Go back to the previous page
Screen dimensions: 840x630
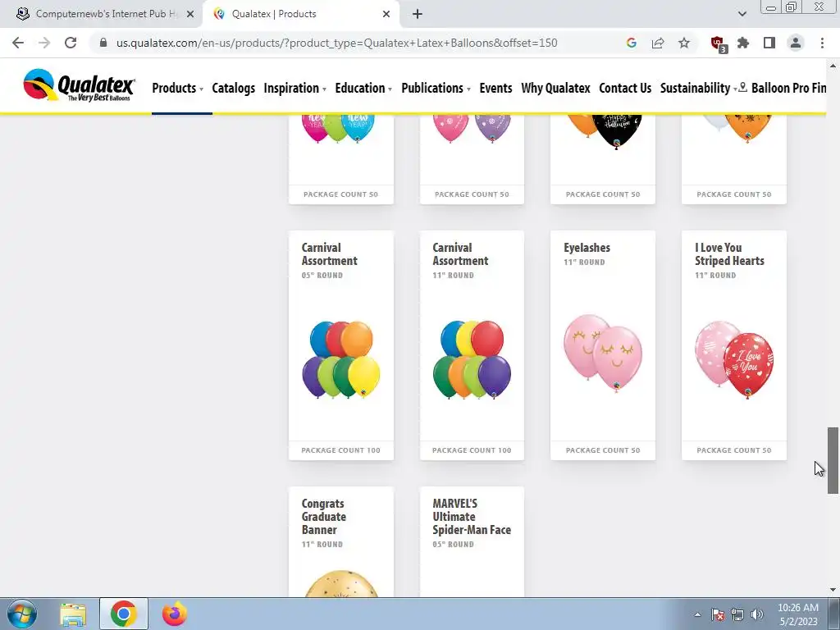point(18,43)
